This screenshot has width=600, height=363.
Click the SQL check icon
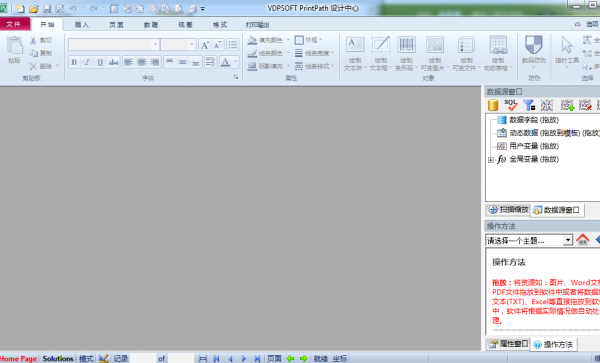coord(511,105)
